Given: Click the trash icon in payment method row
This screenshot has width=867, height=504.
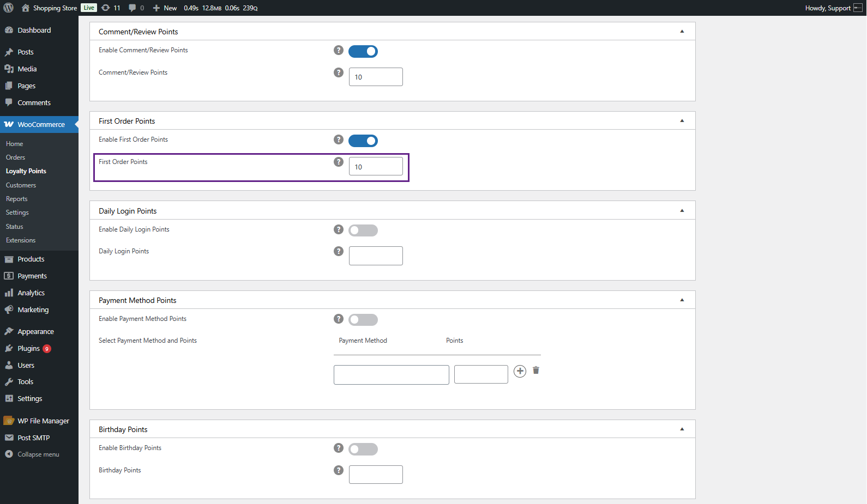Looking at the screenshot, I should (x=536, y=371).
